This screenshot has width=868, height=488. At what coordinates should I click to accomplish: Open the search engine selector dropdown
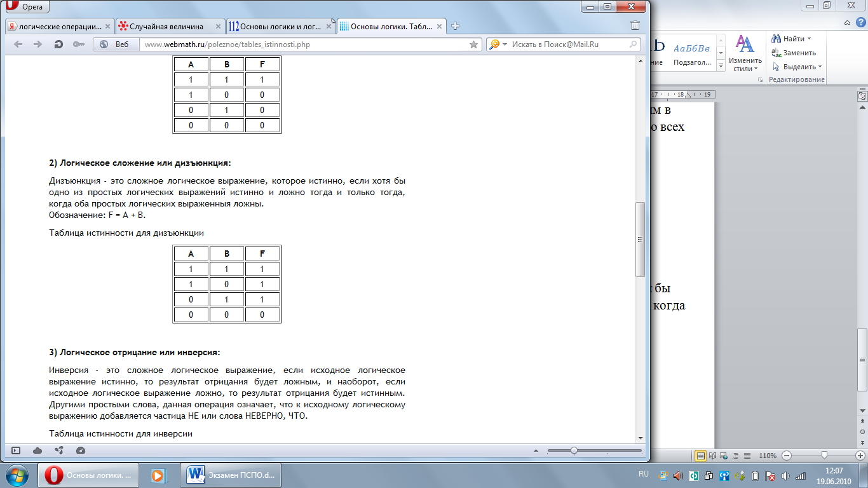[499, 44]
